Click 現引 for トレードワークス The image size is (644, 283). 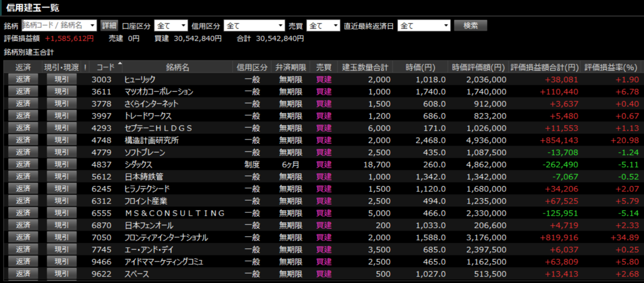coord(62,115)
